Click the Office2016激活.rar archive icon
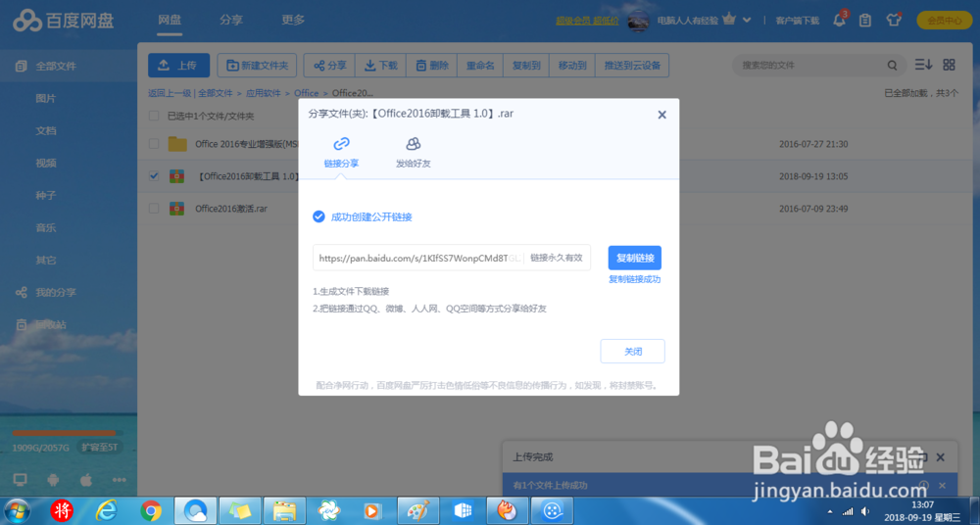 click(176, 208)
